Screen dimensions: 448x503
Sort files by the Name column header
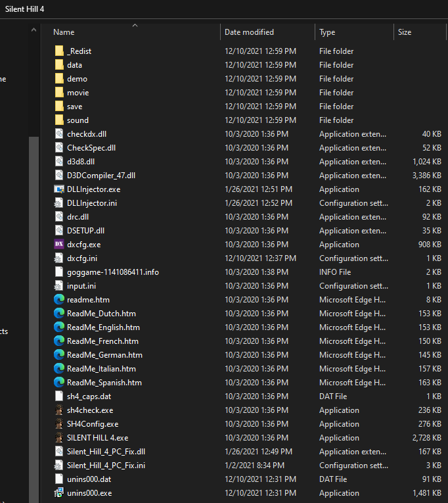pos(64,32)
